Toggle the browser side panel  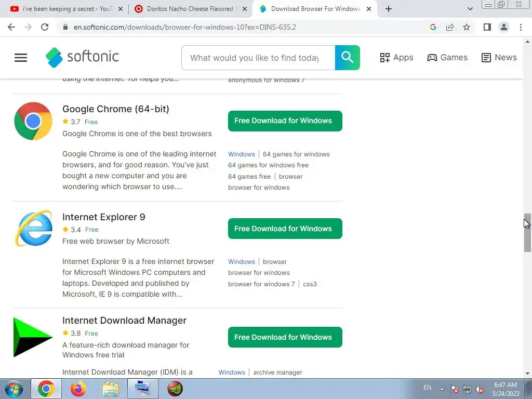(x=487, y=27)
